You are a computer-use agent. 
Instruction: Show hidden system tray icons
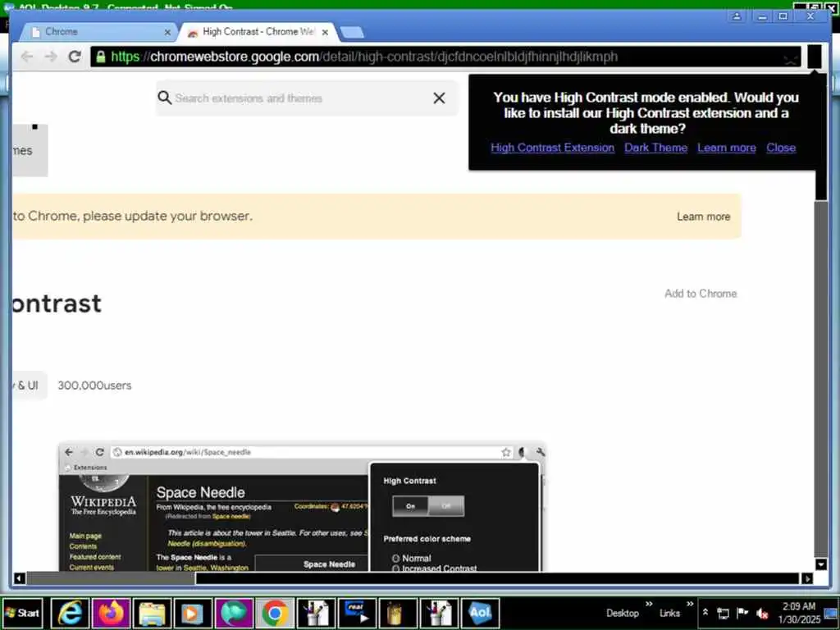tap(705, 613)
